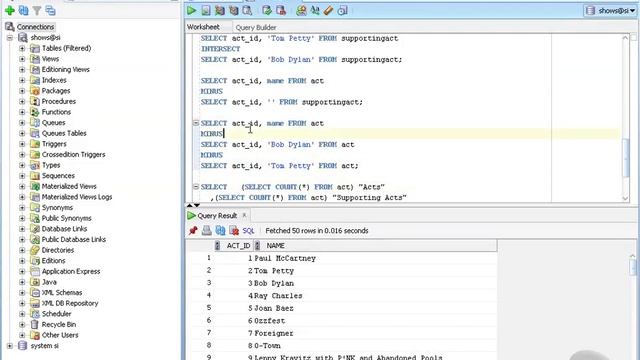Viewport: 640px width, 360px height.
Task: Select the Connections panel header
Action: [35, 27]
